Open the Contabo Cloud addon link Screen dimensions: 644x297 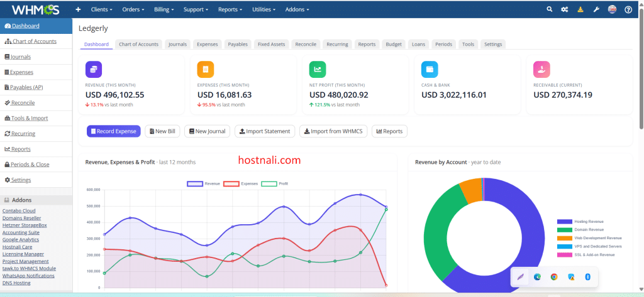pyautogui.click(x=19, y=211)
